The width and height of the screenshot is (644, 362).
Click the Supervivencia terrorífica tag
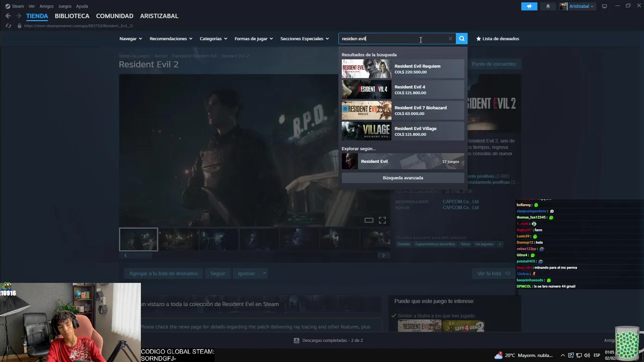point(435,244)
